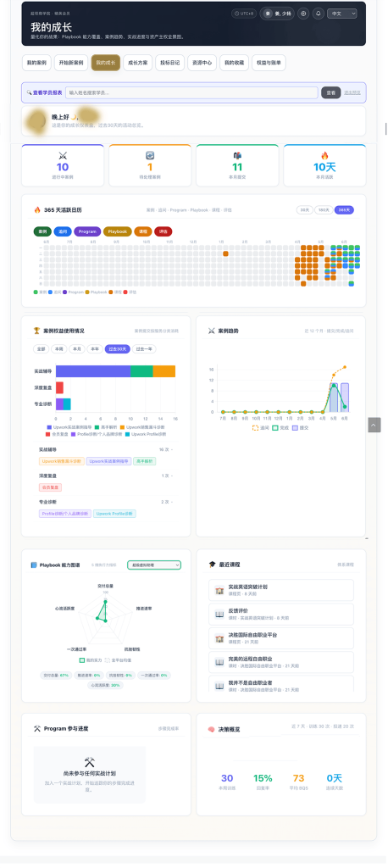Toggle 会员复盘 chart legend swatch
388x868 pixels.
click(x=48, y=434)
